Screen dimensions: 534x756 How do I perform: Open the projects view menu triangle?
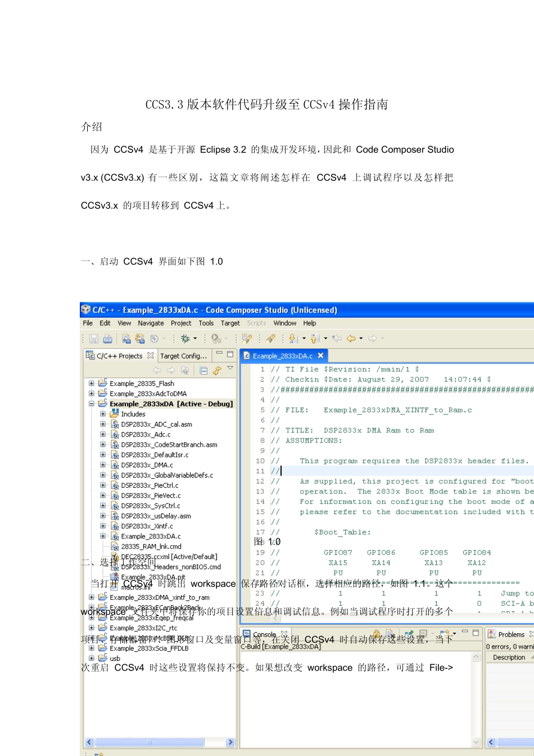[x=230, y=368]
